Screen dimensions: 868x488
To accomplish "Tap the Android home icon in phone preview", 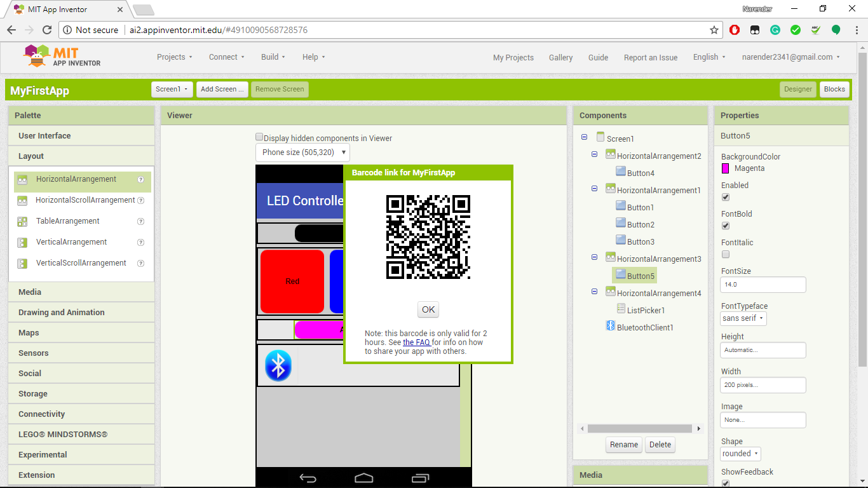I will (364, 478).
